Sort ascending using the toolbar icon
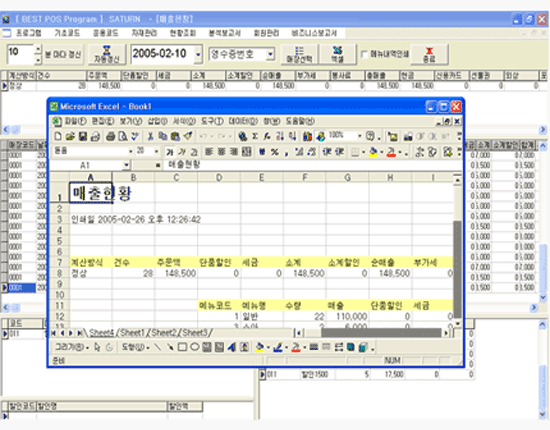This screenshot has height=430, width=550. point(280,136)
